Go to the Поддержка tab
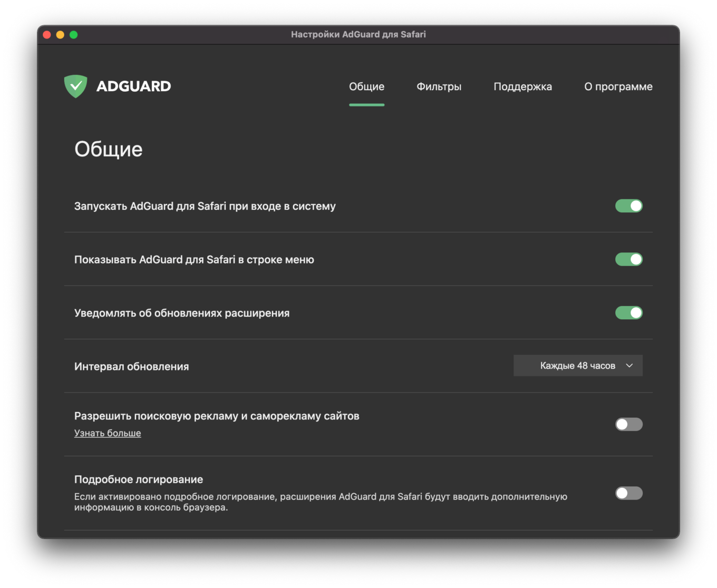Screen dimensions: 717x588 pos(522,86)
